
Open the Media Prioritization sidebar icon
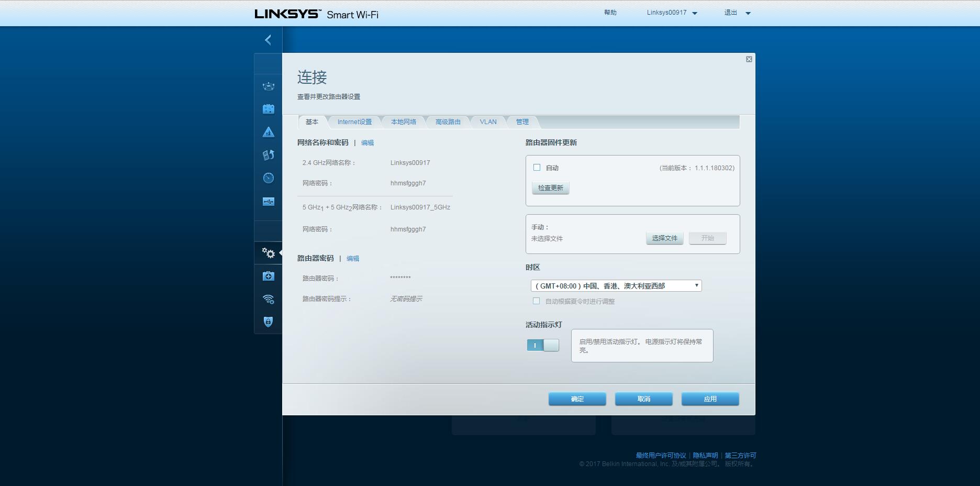pyautogui.click(x=268, y=155)
